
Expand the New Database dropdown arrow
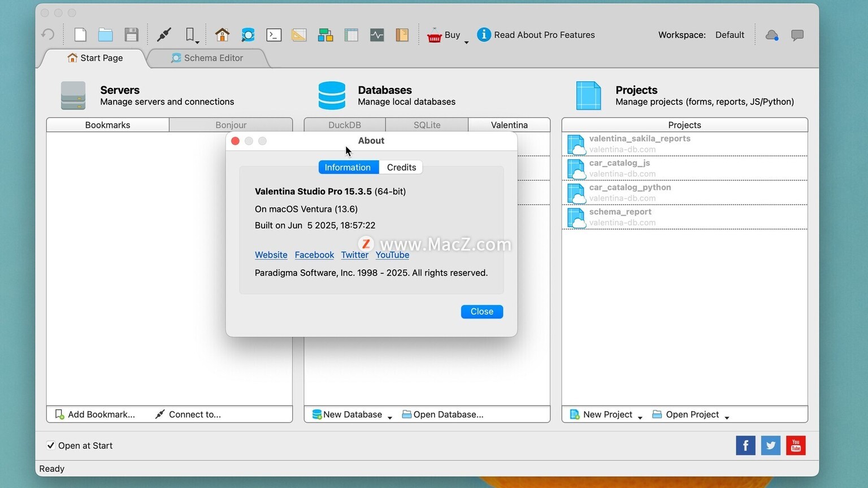click(x=390, y=417)
